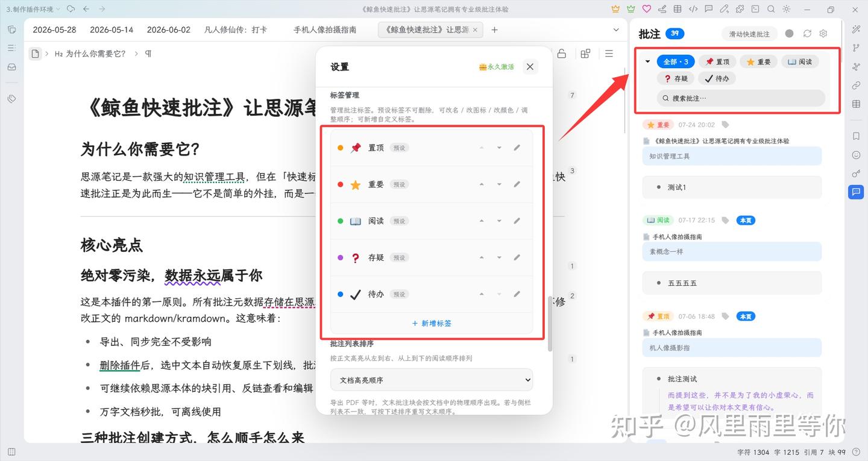
Task: Switch appearance with the sun icon
Action: pos(787,9)
